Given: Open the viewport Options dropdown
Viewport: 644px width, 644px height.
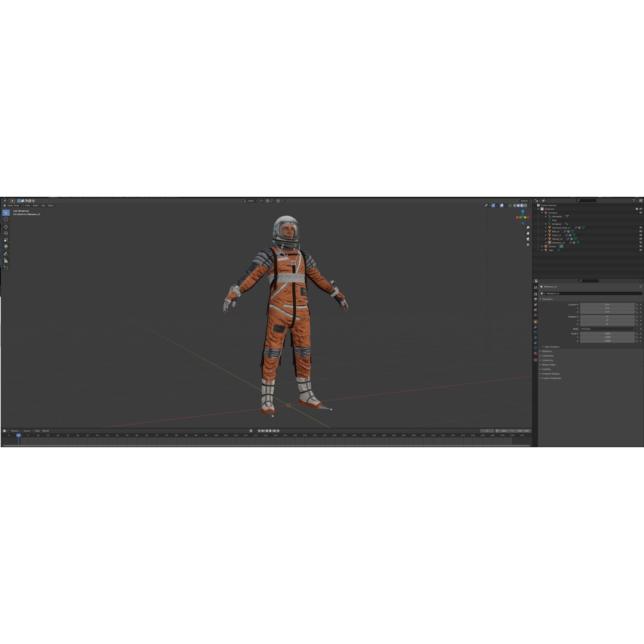Looking at the screenshot, I should tap(525, 201).
